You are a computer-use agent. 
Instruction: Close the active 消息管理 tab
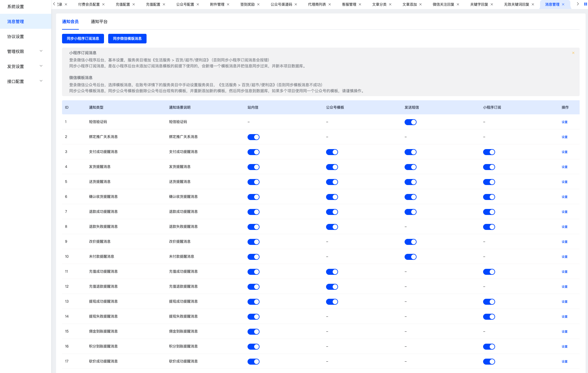point(563,4)
